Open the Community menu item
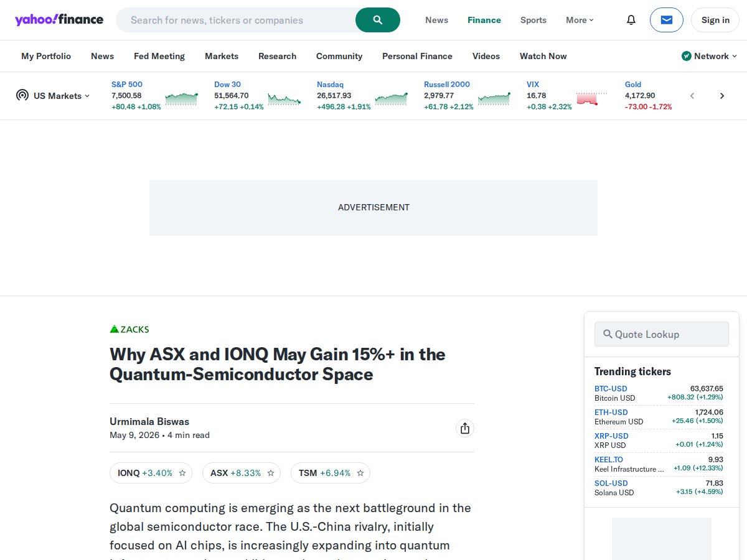Viewport: 747px width, 560px height. 339,56
